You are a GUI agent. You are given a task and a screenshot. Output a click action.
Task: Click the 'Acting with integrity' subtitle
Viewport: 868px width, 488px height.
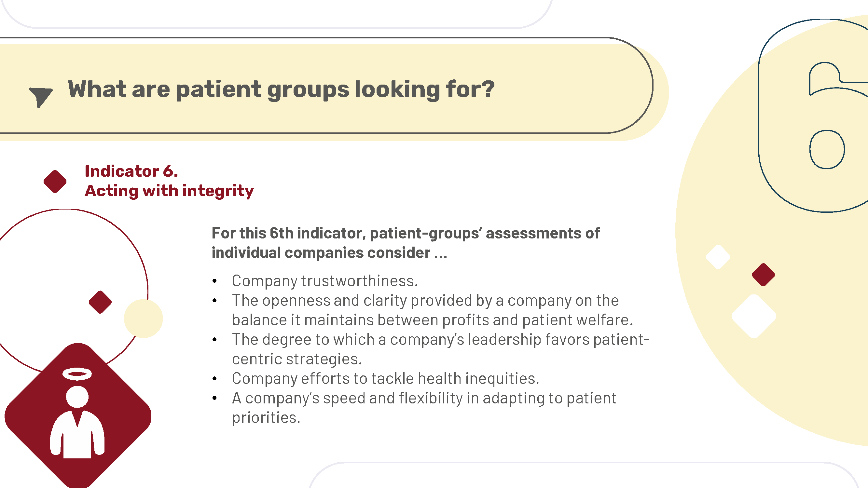[169, 191]
